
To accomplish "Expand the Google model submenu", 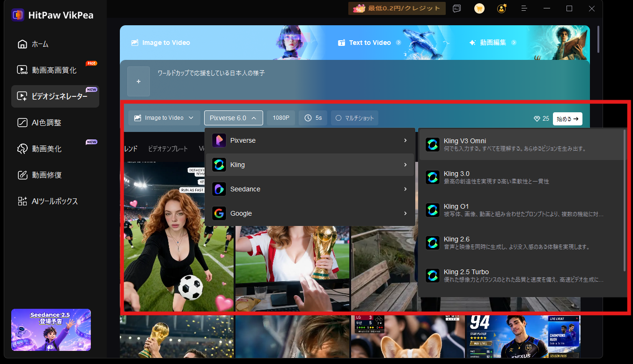I will (310, 213).
